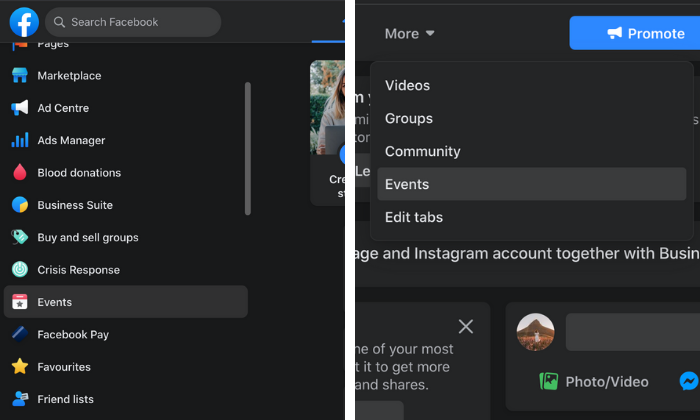Screen dimensions: 700x420
Task: Click the story thumbnail photo
Action: pyautogui.click(x=327, y=108)
